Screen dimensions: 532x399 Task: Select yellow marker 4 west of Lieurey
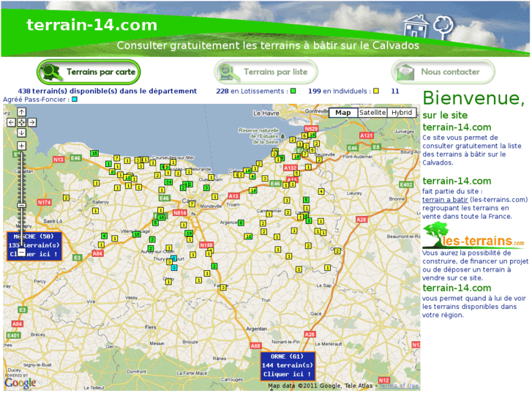click(321, 192)
